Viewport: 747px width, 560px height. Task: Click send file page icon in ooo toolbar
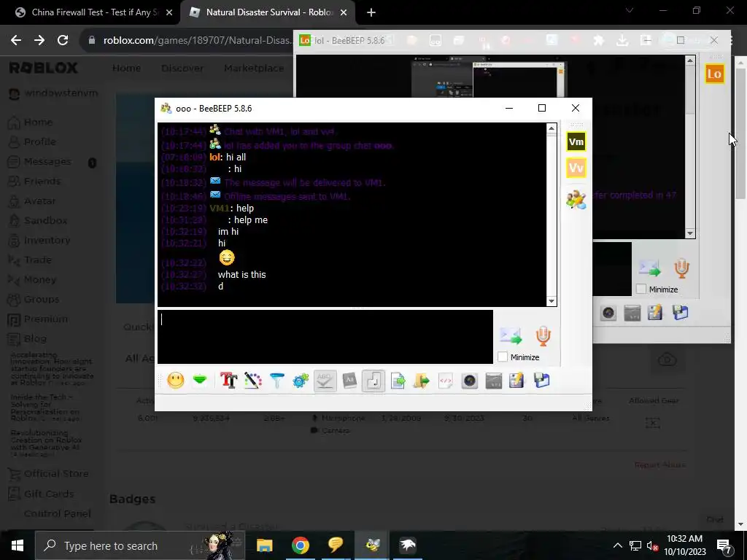tap(398, 381)
